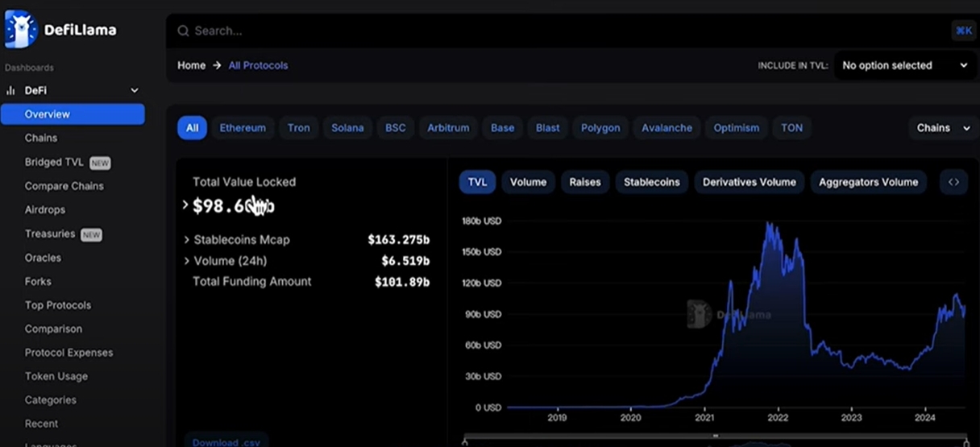This screenshot has height=447, width=980.
Task: Click the ⌘K shortcut badge
Action: point(963,31)
